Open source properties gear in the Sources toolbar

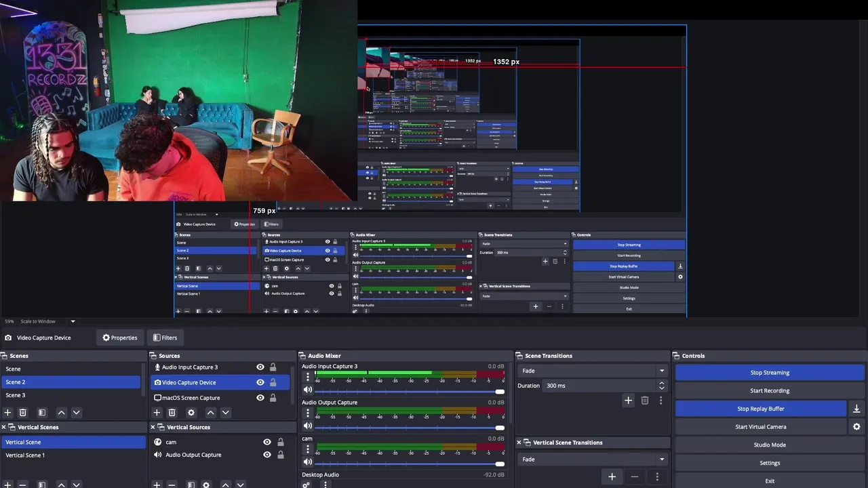point(191,412)
